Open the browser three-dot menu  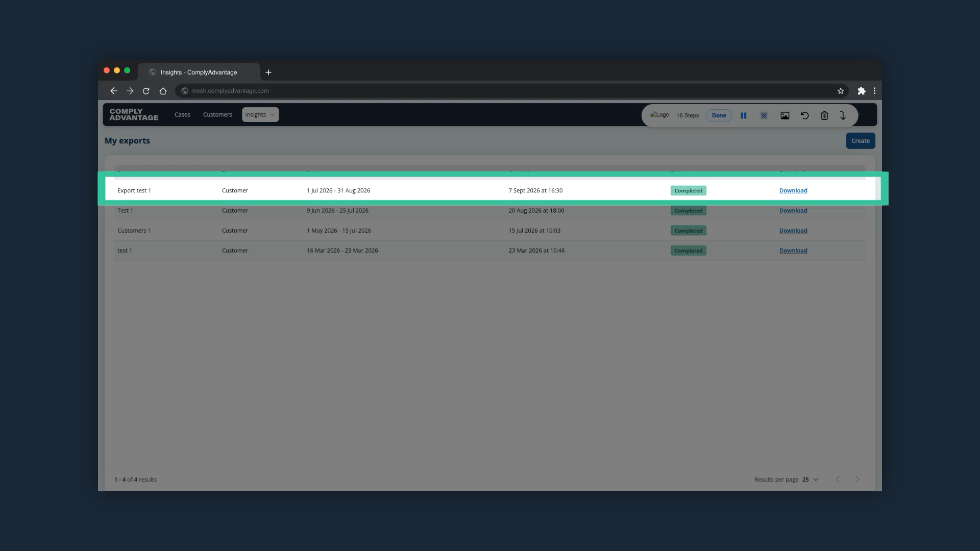[x=874, y=91]
